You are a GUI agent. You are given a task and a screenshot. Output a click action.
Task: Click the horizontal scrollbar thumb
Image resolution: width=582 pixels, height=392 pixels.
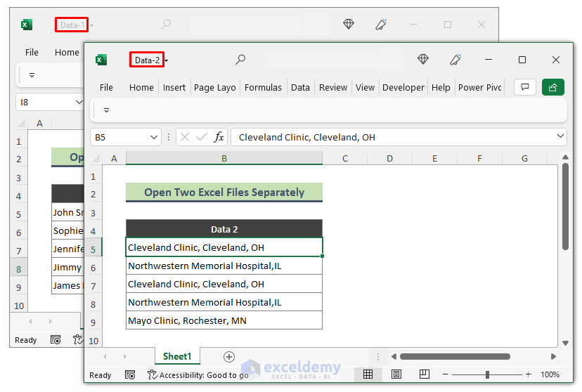pyautogui.click(x=455, y=356)
